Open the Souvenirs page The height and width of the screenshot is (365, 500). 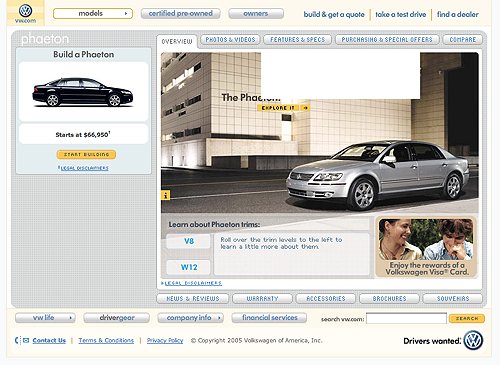click(x=453, y=299)
